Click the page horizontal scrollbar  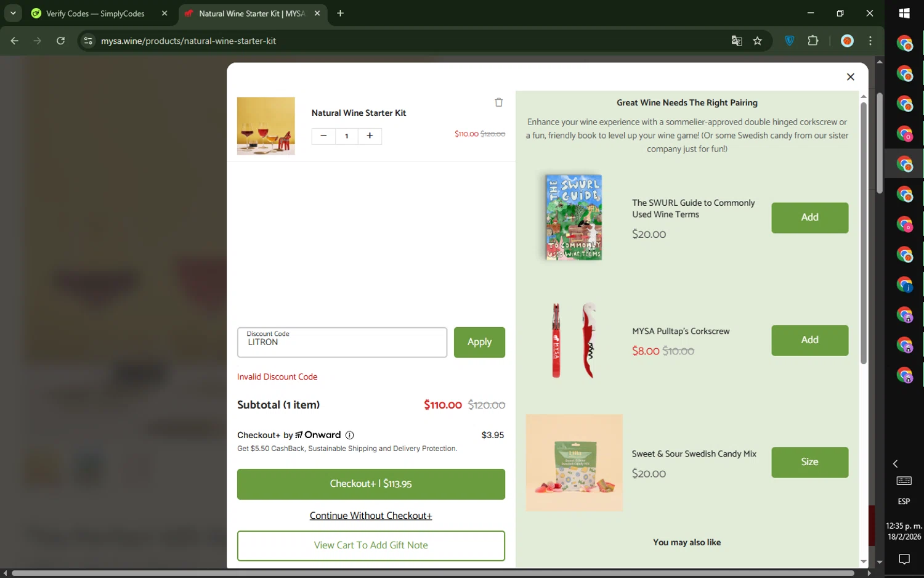[432, 573]
